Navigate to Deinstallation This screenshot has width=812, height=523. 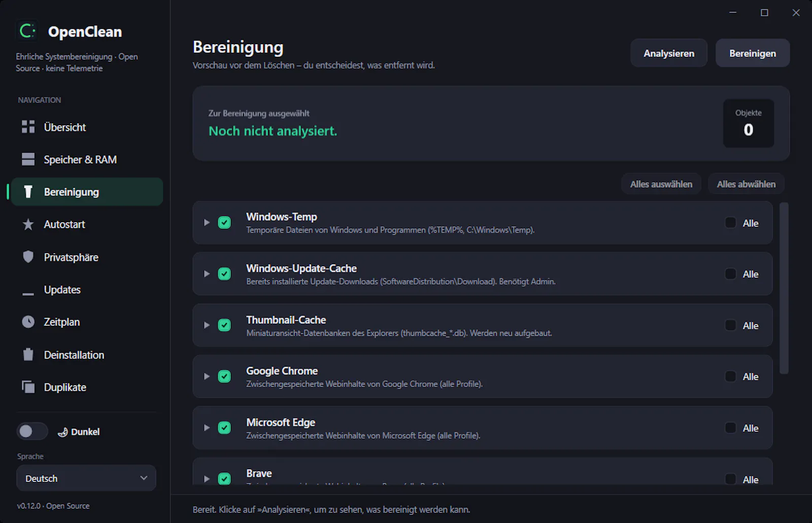[87, 355]
